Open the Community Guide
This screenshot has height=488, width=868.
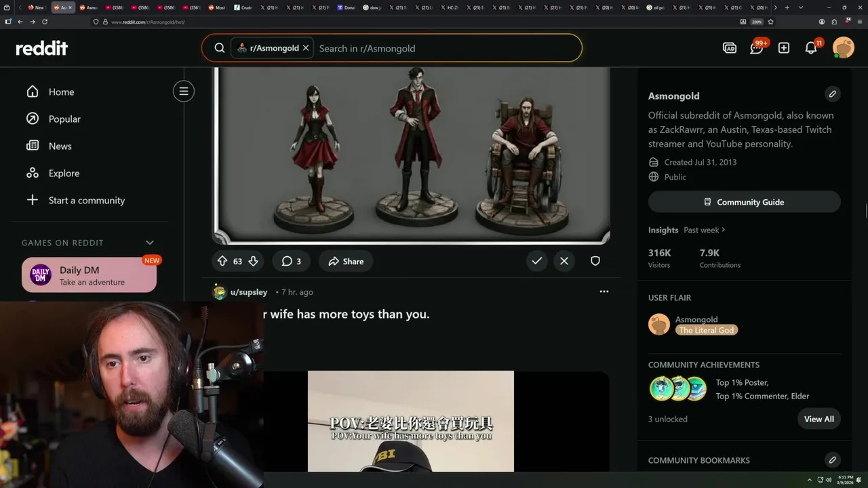pos(745,202)
